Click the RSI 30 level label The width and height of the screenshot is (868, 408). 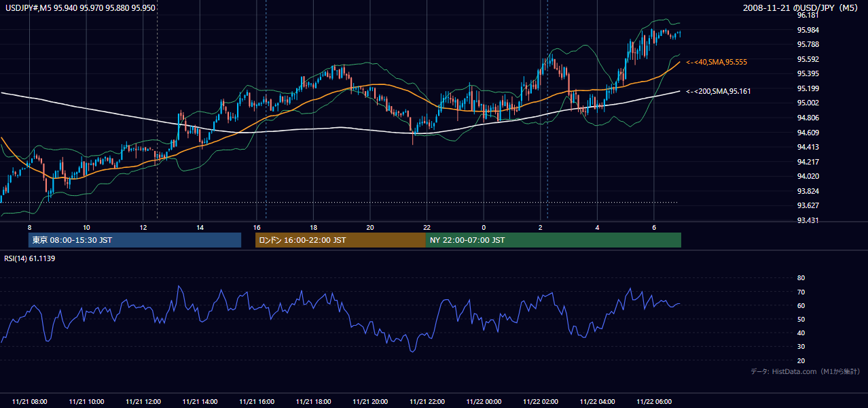(x=801, y=347)
